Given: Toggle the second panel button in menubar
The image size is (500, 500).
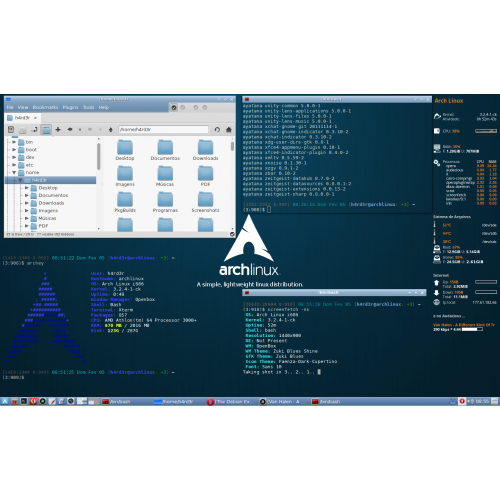Looking at the screenshot, I should 183,107.
